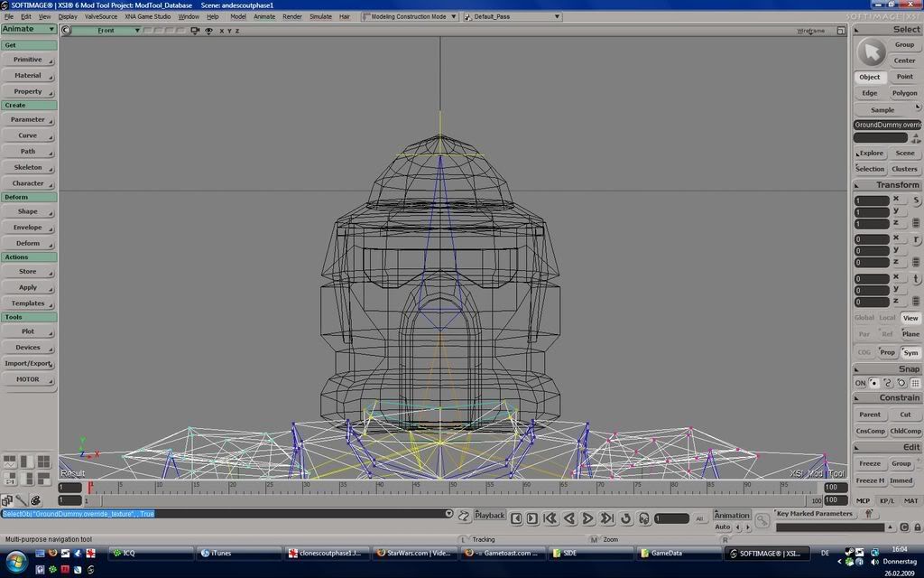Viewport: 924px width, 578px height.
Task: Click the set keyframe key icon
Action: [x=762, y=520]
